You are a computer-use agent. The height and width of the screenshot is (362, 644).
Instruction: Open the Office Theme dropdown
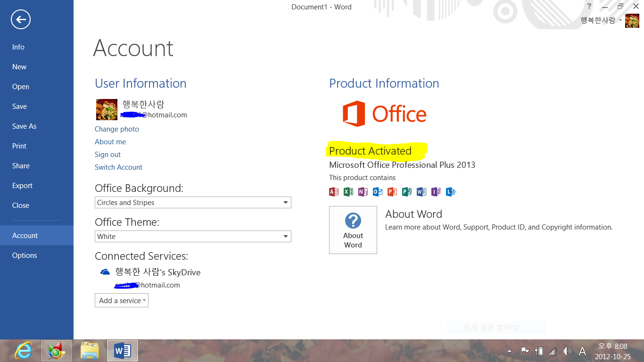[x=193, y=237]
